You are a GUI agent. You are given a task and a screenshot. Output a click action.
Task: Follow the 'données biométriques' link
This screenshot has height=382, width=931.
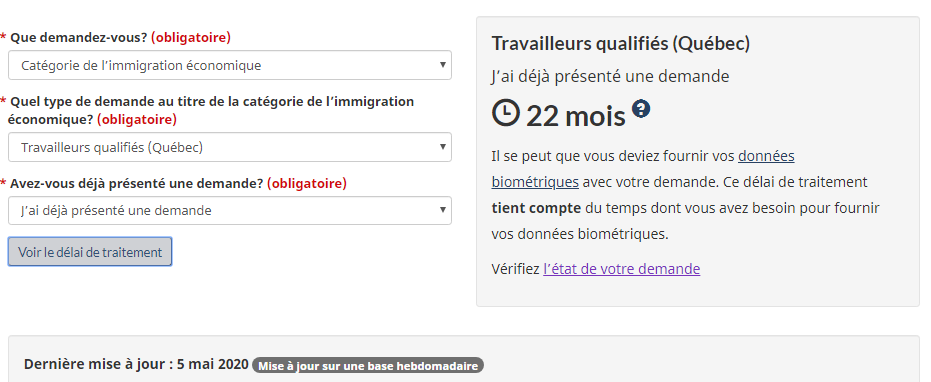pyautogui.click(x=643, y=169)
